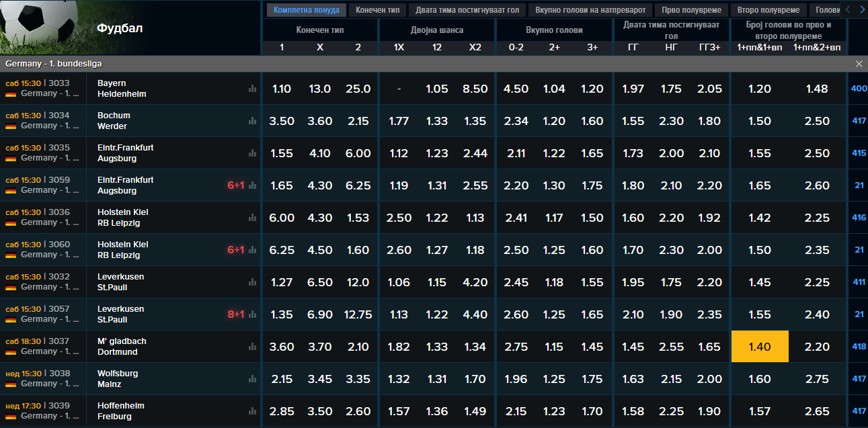Switch to Прво полувреме tab
This screenshot has height=428, width=868.
pyautogui.click(x=691, y=10)
